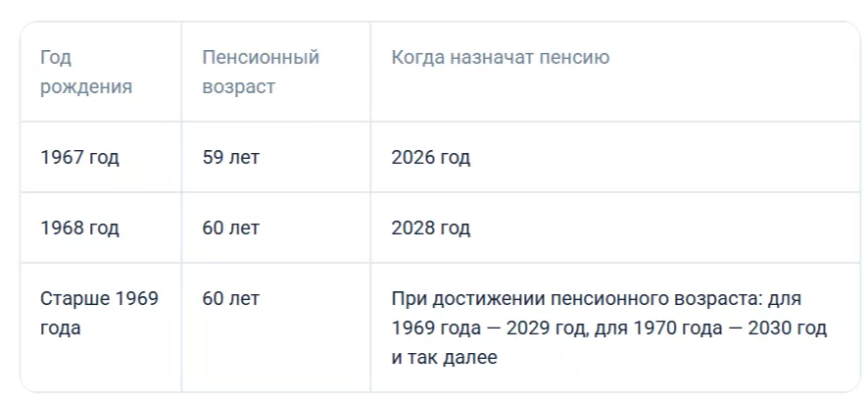The width and height of the screenshot is (868, 405).
Task: Select the 'Пенсионный возраст' column header
Action: pyautogui.click(x=261, y=73)
